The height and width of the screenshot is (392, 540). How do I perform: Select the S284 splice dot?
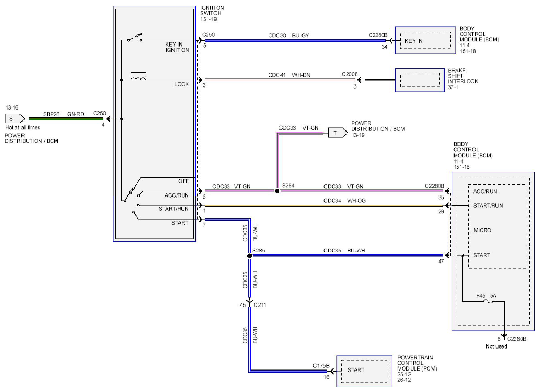pos(277,191)
